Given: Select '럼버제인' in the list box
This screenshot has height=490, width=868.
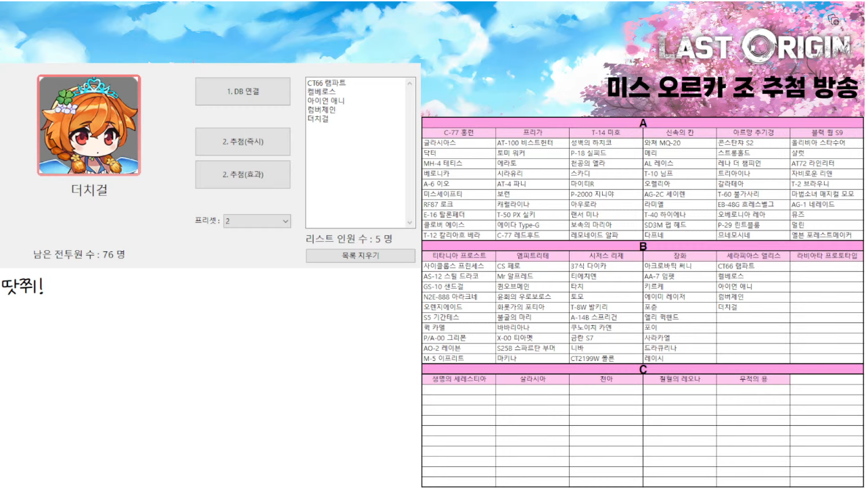Looking at the screenshot, I should [321, 109].
